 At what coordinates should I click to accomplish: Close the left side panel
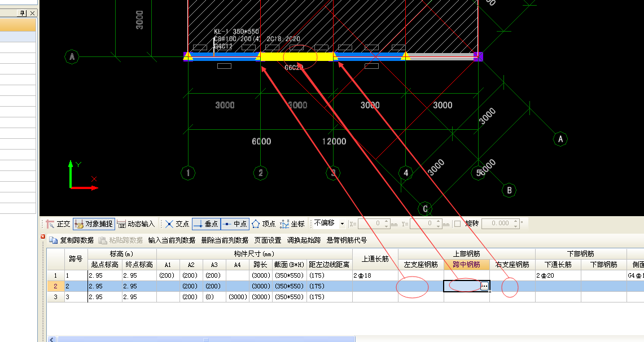pos(32,13)
